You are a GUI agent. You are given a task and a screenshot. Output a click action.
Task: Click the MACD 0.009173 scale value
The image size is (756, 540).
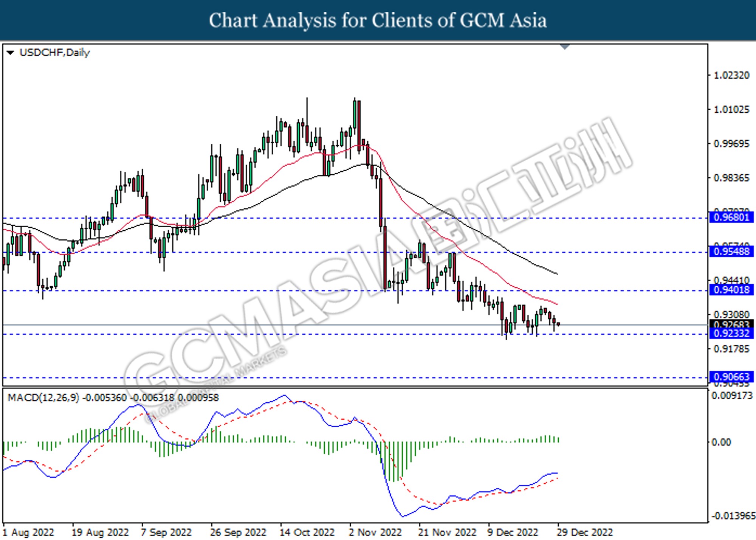tap(732, 396)
